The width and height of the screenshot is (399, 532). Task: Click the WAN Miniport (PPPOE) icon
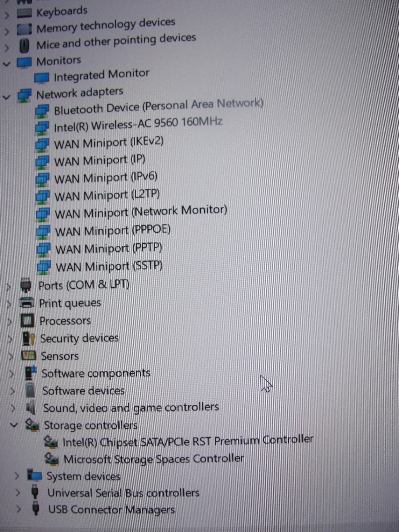(x=43, y=232)
